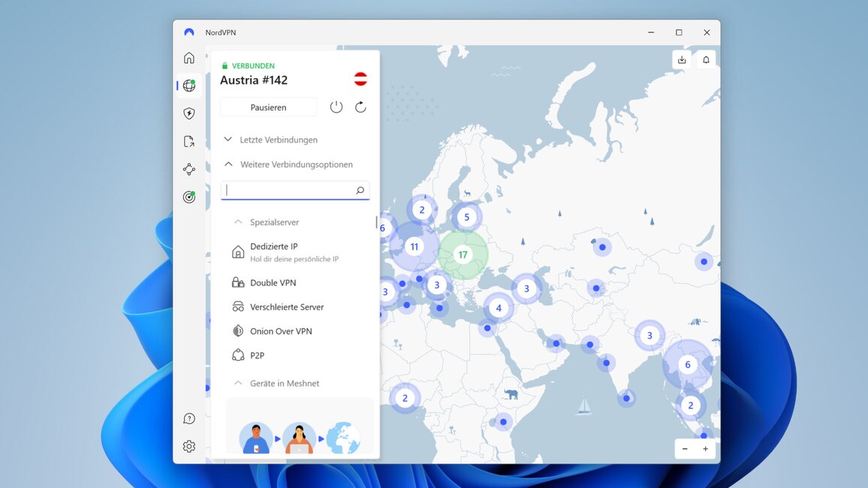
Task: Select the globe map icon in sidebar
Action: click(x=188, y=85)
